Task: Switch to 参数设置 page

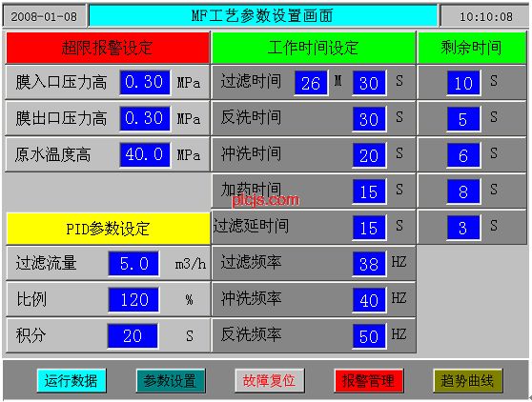Action: click(x=171, y=381)
